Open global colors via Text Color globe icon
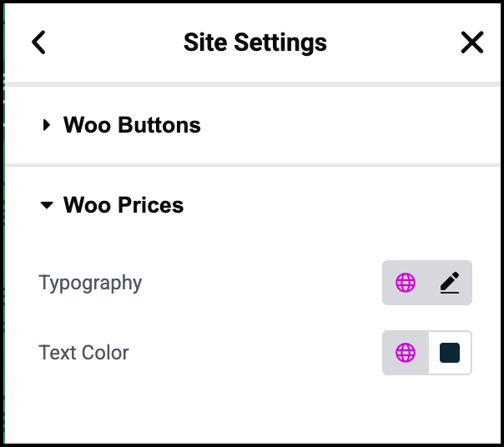Viewport: 504px width, 447px height. point(406,353)
